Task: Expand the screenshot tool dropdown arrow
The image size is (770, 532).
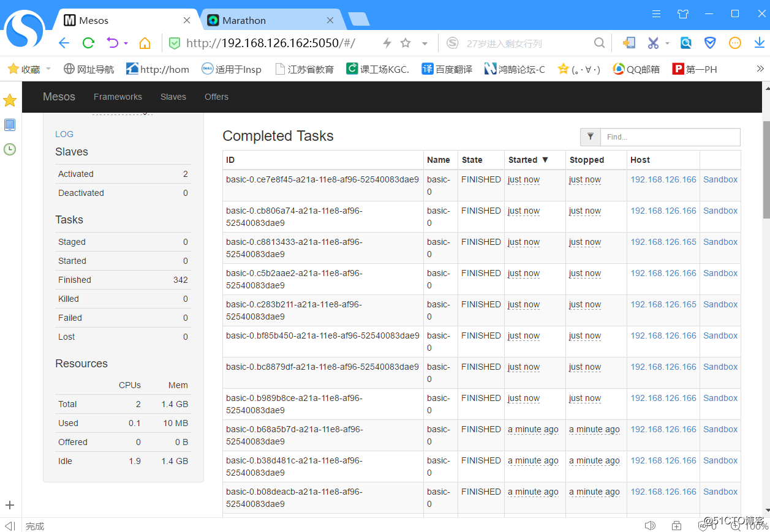Action: pyautogui.click(x=667, y=43)
